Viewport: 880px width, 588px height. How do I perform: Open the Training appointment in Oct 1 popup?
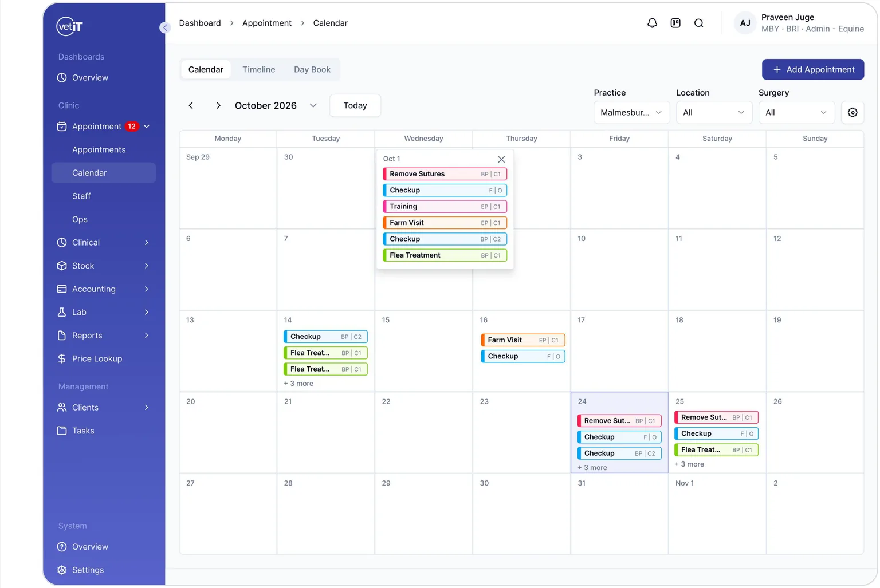[445, 207]
